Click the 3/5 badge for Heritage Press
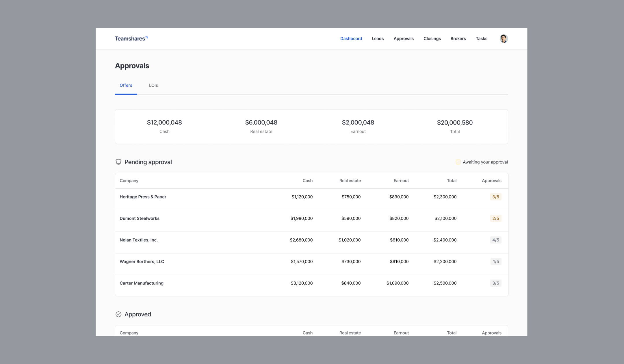This screenshot has width=624, height=364. click(x=495, y=197)
